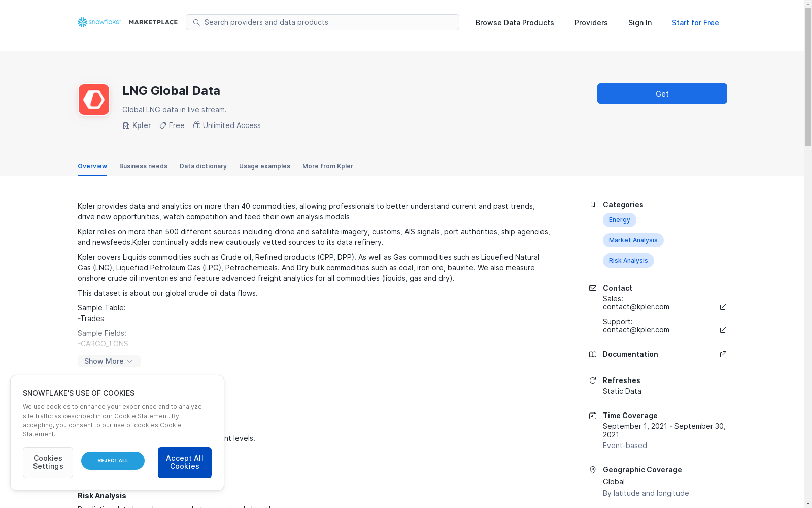Focus the search providers and data products field
This screenshot has height=508, width=812.
[x=322, y=22]
